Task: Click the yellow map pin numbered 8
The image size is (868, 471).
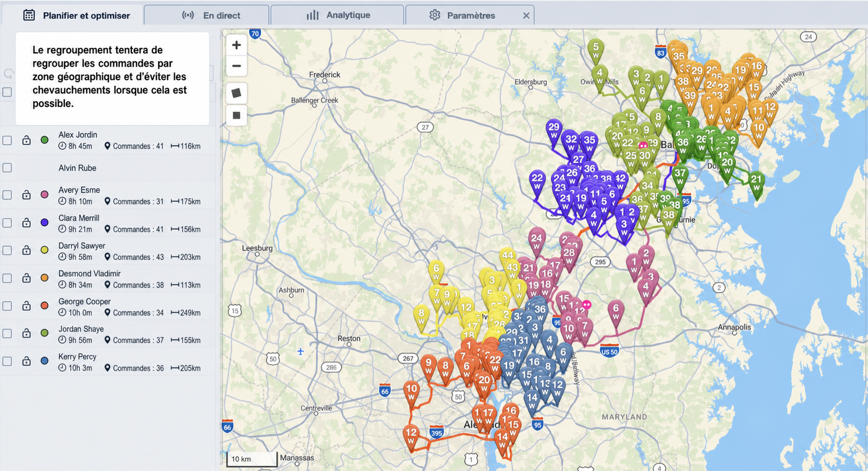Action: click(421, 317)
